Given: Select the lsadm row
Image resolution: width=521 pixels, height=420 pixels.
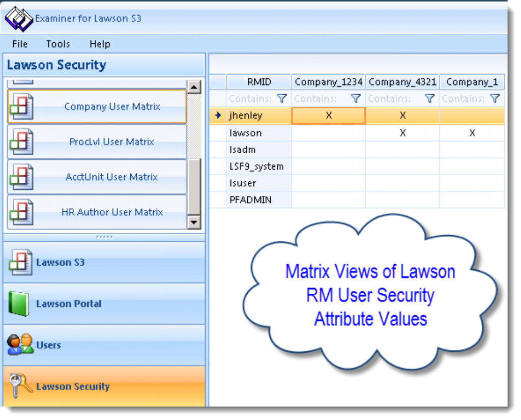Looking at the screenshot, I should point(357,150).
